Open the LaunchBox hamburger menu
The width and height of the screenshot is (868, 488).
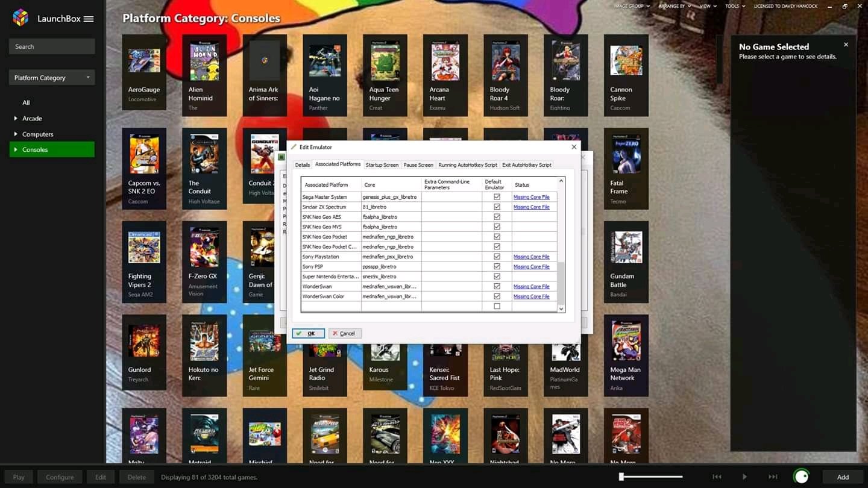click(89, 19)
